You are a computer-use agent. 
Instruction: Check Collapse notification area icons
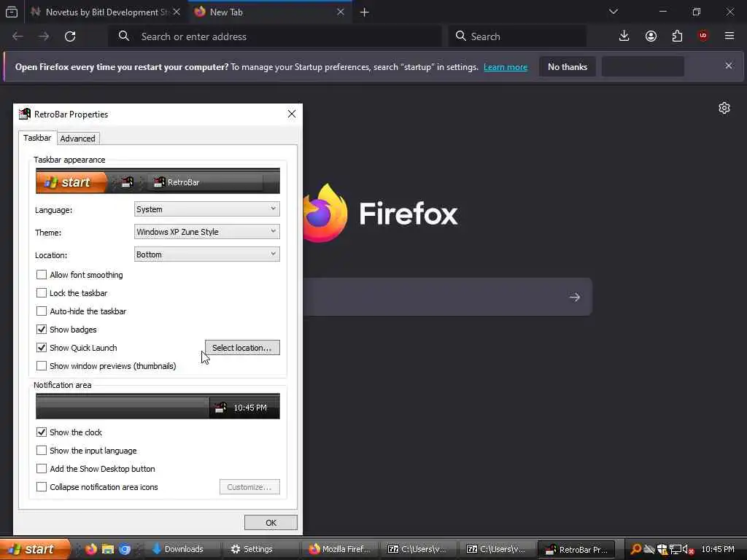42,487
